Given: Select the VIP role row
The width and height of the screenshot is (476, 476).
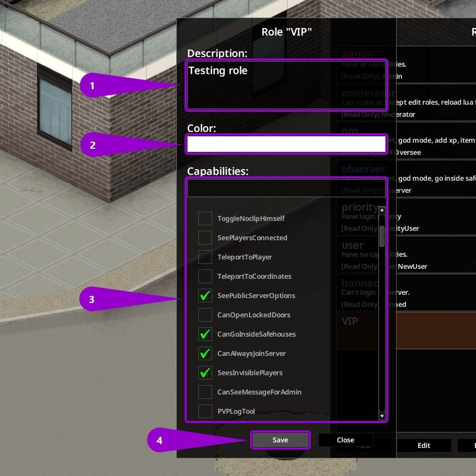Looking at the screenshot, I should 406,331.
